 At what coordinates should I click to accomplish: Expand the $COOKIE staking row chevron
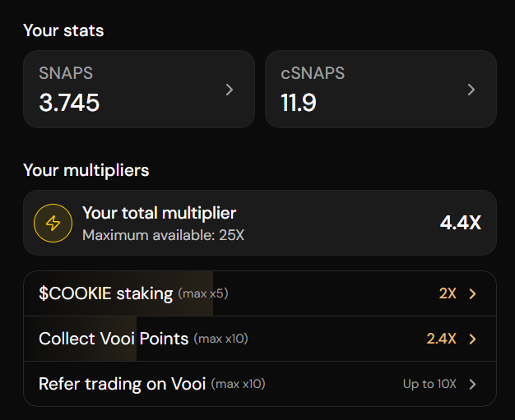coord(472,293)
